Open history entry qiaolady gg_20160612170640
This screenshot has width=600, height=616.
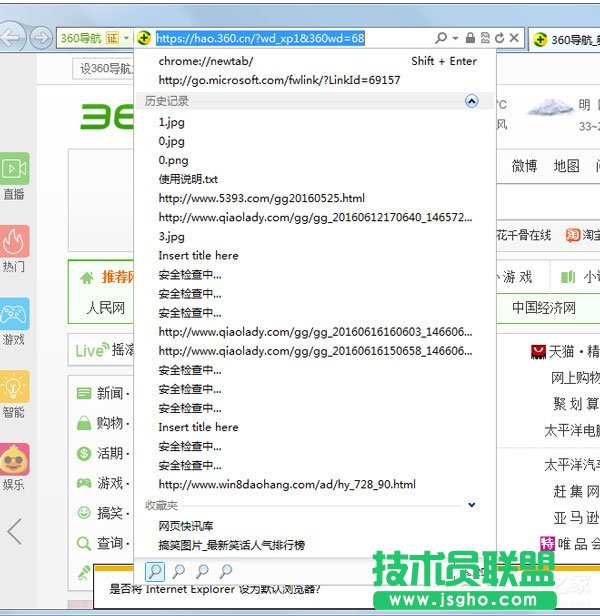(315, 217)
